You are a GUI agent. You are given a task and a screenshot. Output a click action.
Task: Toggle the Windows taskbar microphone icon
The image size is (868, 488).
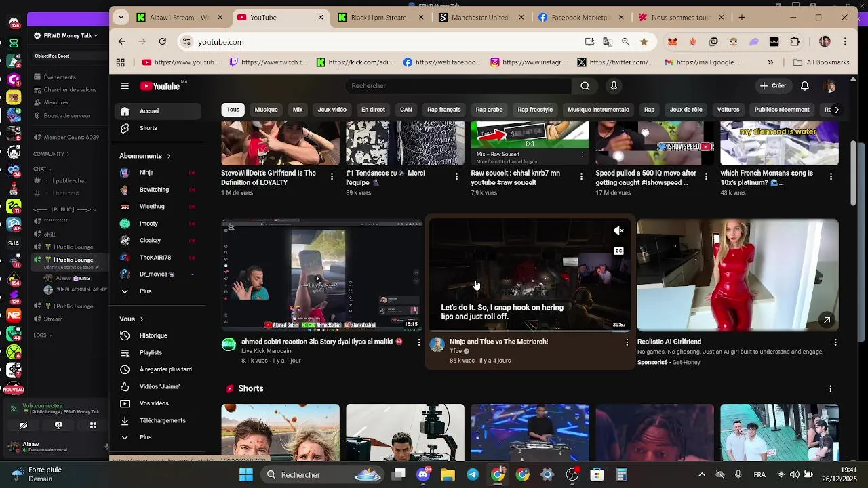pyautogui.click(x=738, y=474)
